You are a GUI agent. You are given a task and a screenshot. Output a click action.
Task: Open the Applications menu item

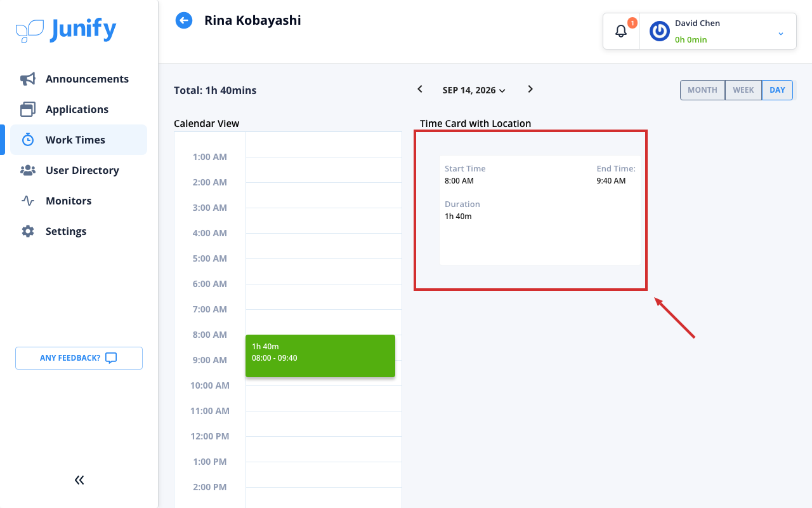(x=79, y=109)
